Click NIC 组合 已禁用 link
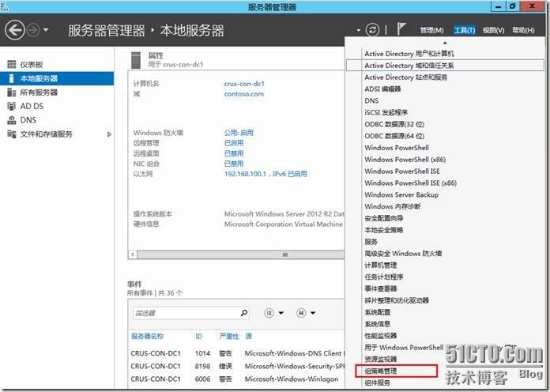 [234, 164]
